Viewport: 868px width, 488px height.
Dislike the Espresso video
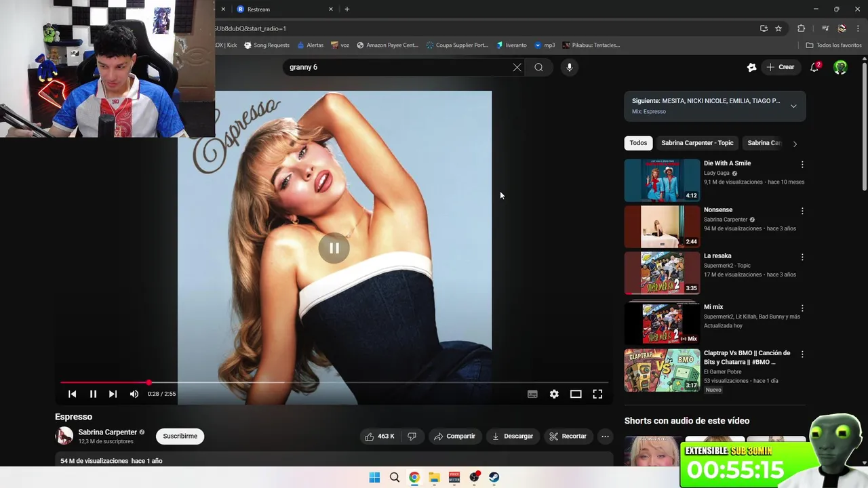point(412,436)
